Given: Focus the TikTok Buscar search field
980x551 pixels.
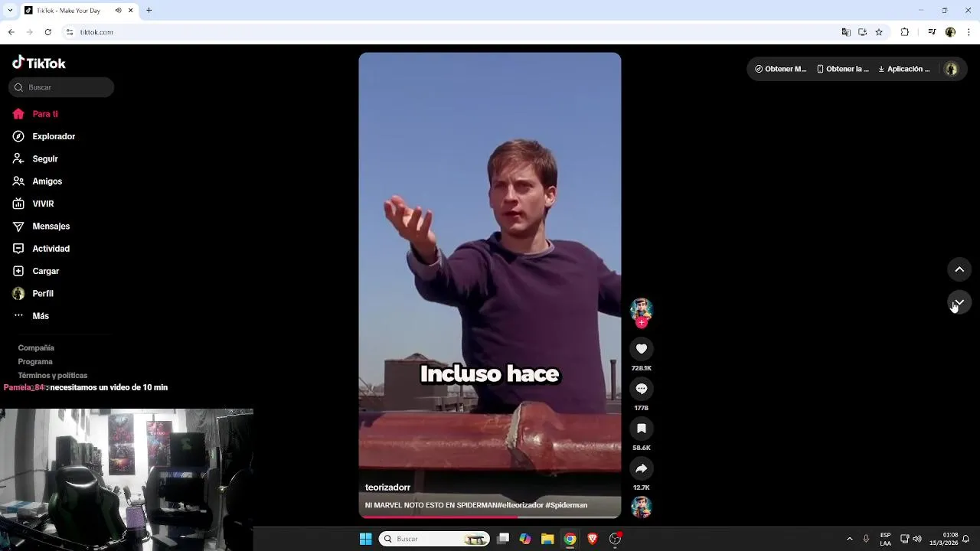Looking at the screenshot, I should pos(61,87).
